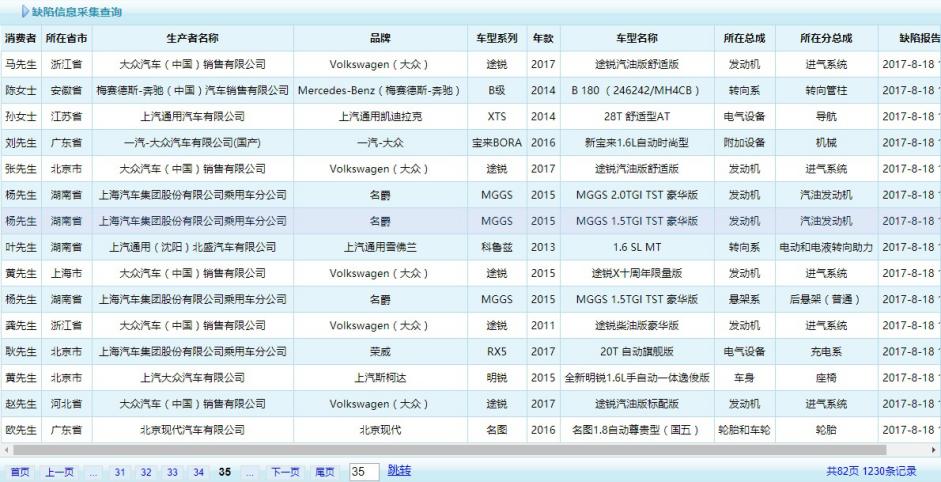Open page 31
Screen dimensions: 941x482
[120, 472]
